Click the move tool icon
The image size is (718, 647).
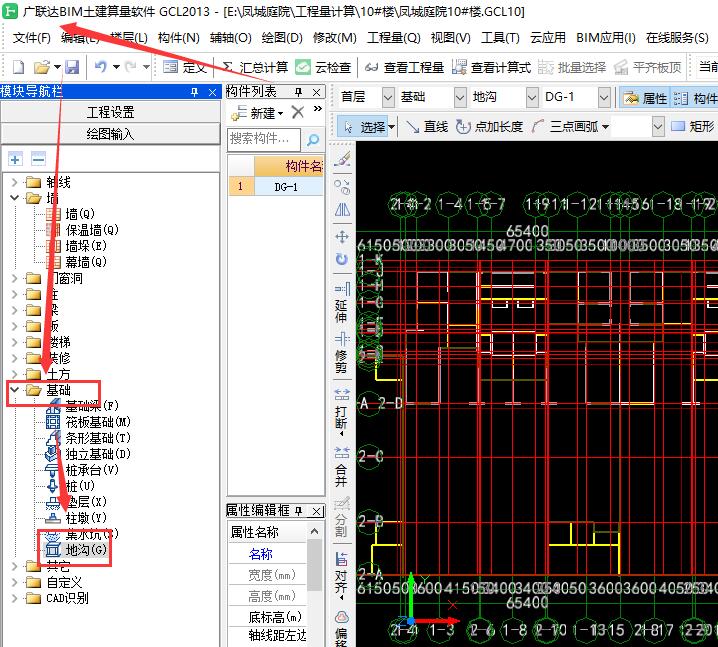pos(342,237)
